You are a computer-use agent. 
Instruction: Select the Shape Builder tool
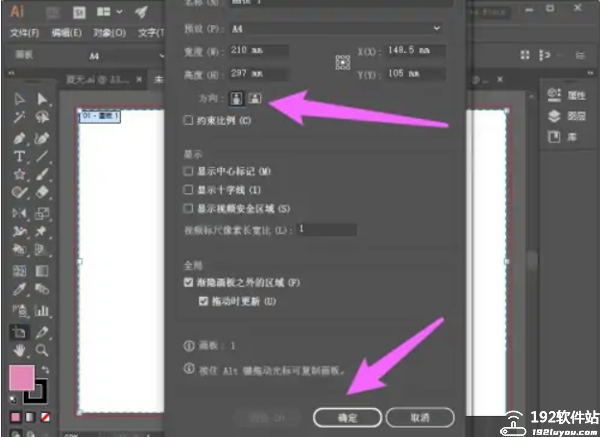[x=19, y=249]
